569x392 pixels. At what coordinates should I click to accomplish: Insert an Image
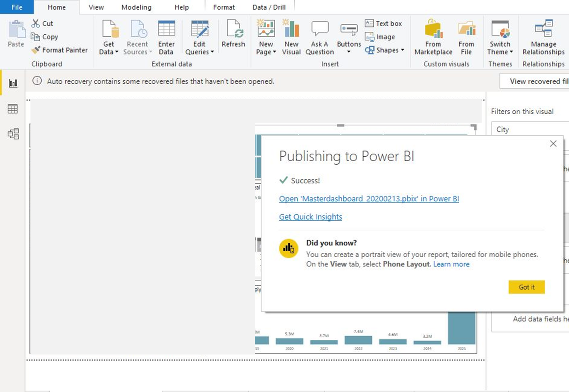click(x=380, y=37)
